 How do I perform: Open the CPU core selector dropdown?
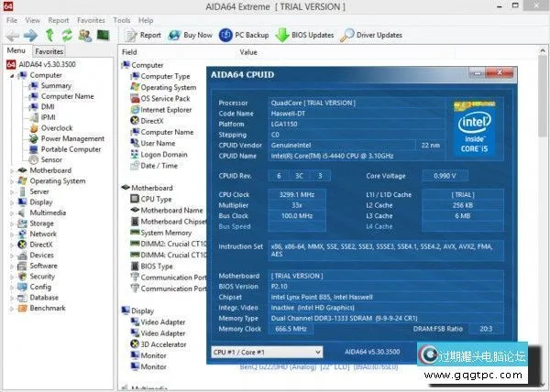coord(266,352)
